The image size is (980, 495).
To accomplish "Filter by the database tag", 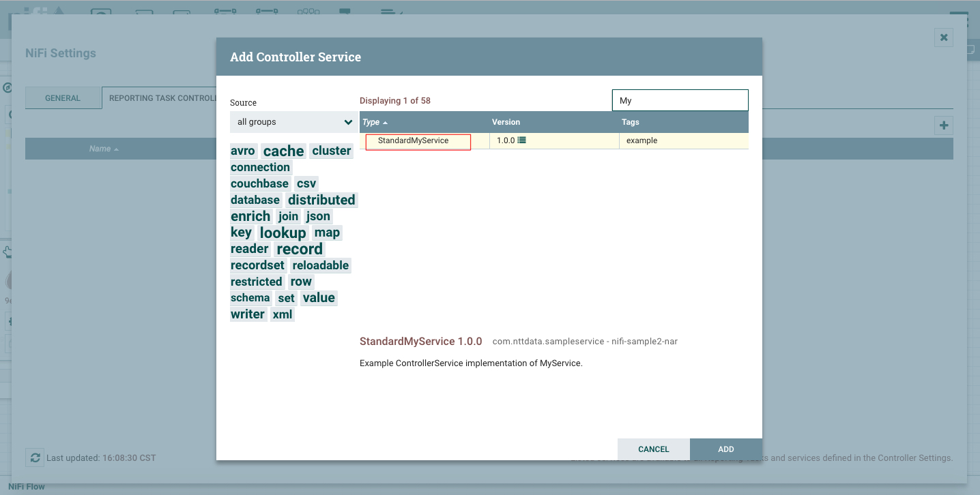I will pos(255,200).
